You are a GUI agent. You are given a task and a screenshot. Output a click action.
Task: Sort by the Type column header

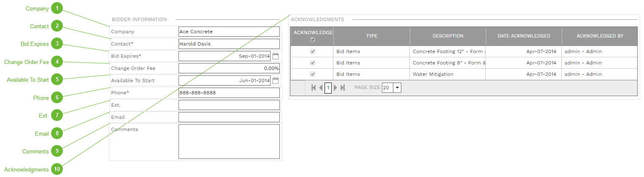click(372, 36)
